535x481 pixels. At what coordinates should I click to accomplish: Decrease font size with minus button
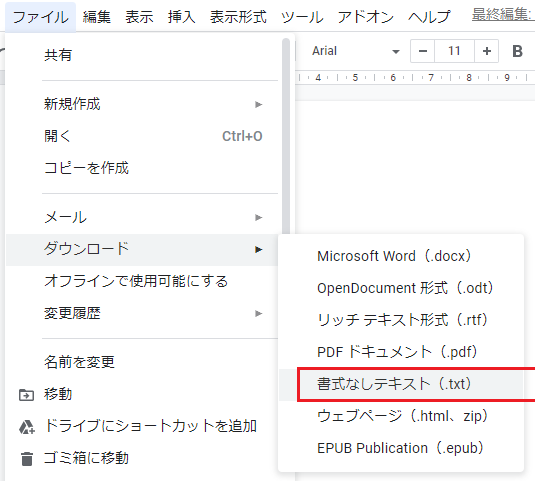pos(423,51)
